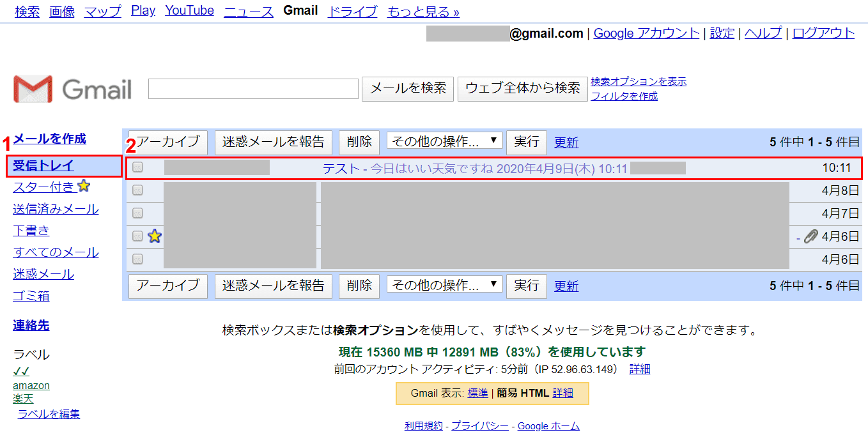Open ニュース in the top navigation
The height and width of the screenshot is (444, 868).
pos(249,11)
